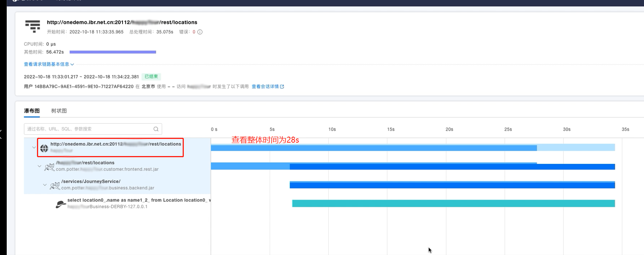The width and height of the screenshot is (644, 255).
Task: Click the JourneyService dark blue timeline bar
Action: point(452,185)
